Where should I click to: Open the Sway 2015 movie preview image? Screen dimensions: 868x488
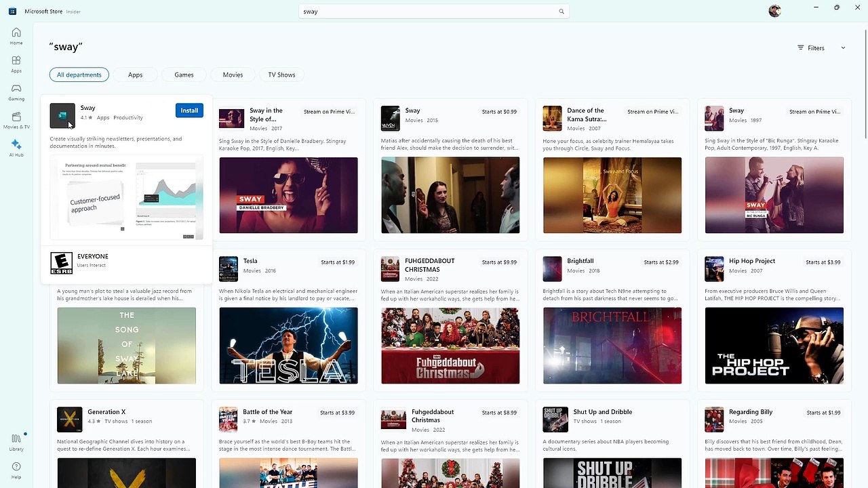coord(450,195)
